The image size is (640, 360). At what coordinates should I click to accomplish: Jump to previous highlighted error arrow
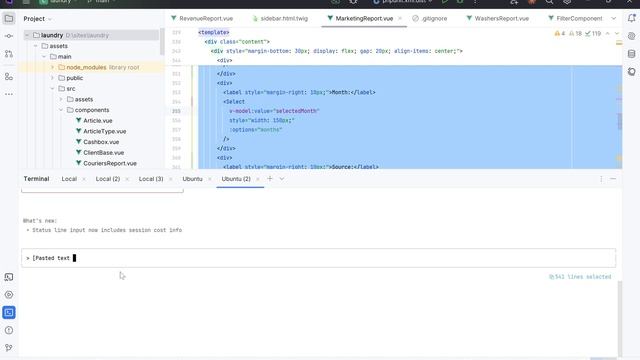607,33
